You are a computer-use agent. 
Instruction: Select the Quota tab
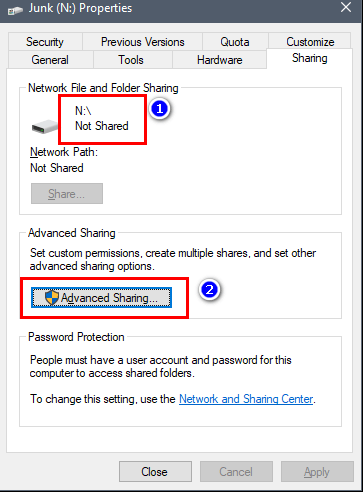[x=235, y=42]
